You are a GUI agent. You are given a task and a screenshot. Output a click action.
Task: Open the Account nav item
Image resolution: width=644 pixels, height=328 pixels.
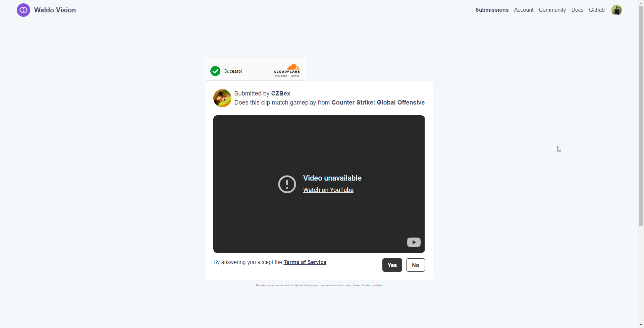[x=524, y=10]
